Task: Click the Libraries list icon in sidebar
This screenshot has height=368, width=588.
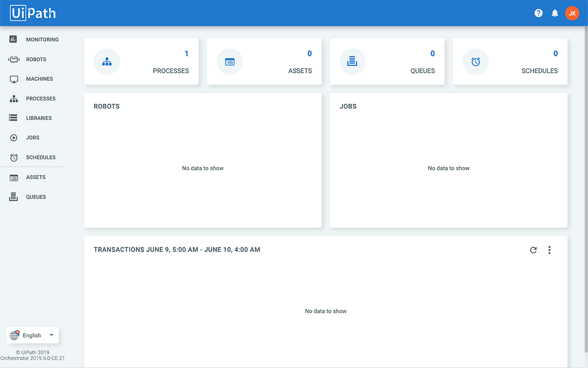Action: [13, 118]
